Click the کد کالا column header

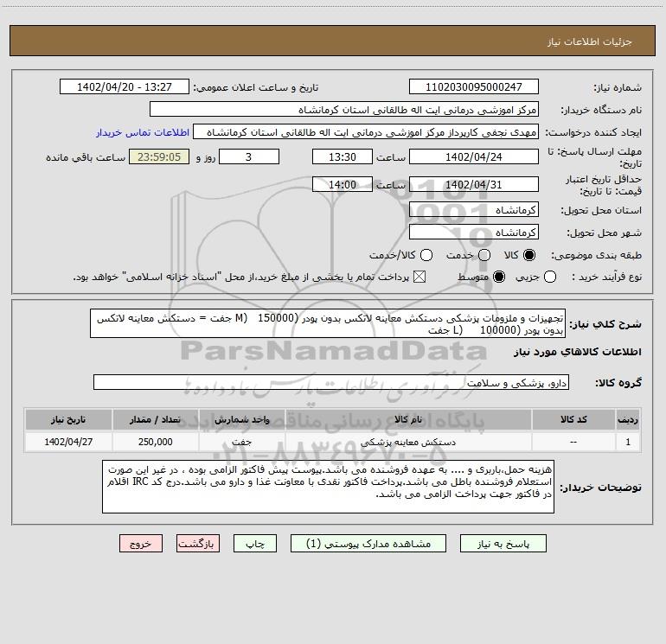(573, 420)
